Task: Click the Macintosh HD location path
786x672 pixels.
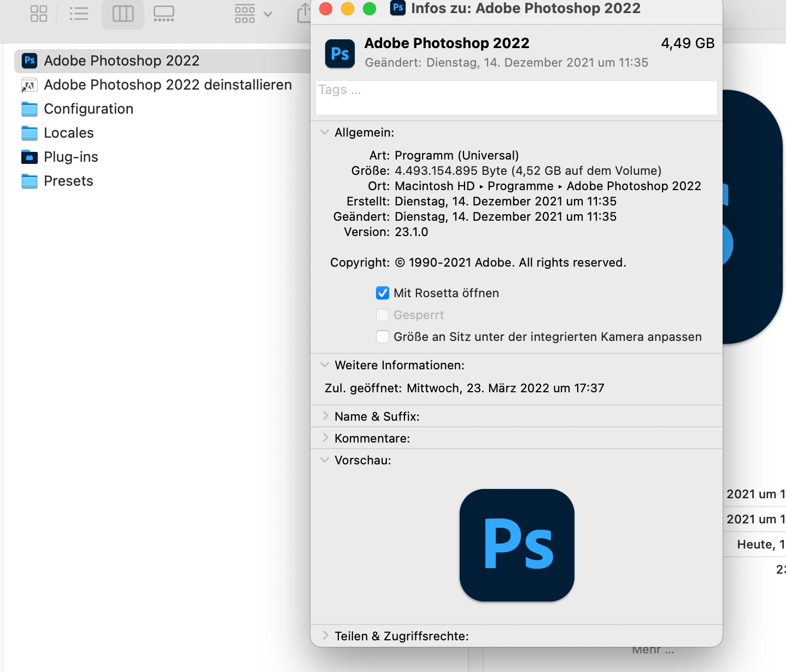Action: coord(548,186)
